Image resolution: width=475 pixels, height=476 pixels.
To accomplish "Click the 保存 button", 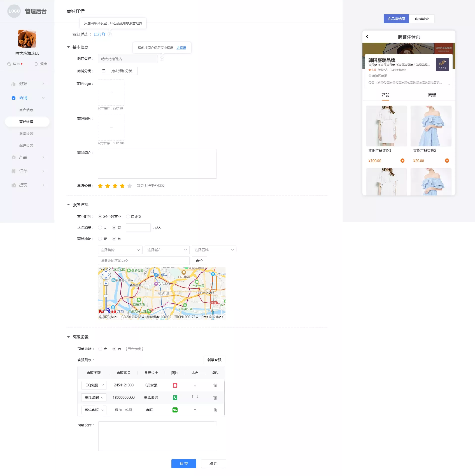I will [x=184, y=464].
